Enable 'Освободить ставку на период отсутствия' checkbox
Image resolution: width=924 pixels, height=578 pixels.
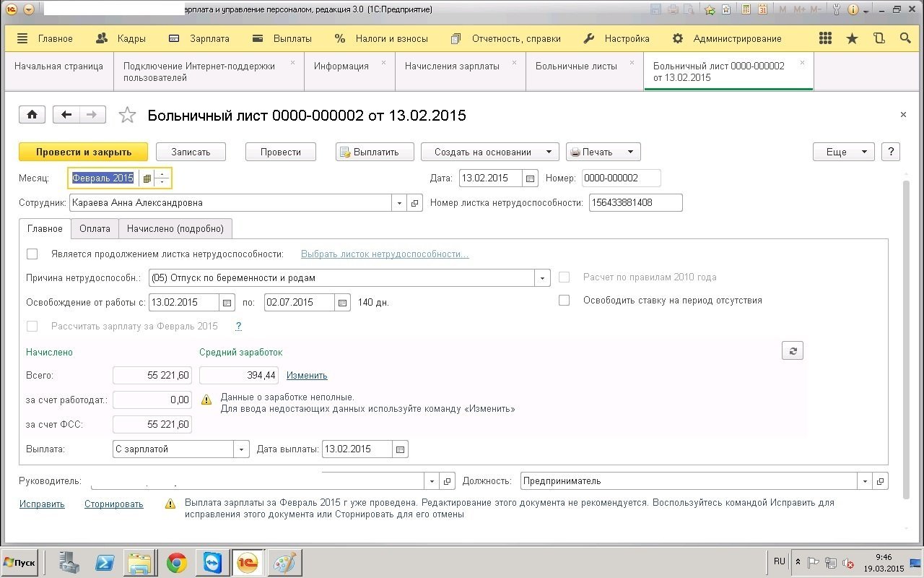coord(565,300)
